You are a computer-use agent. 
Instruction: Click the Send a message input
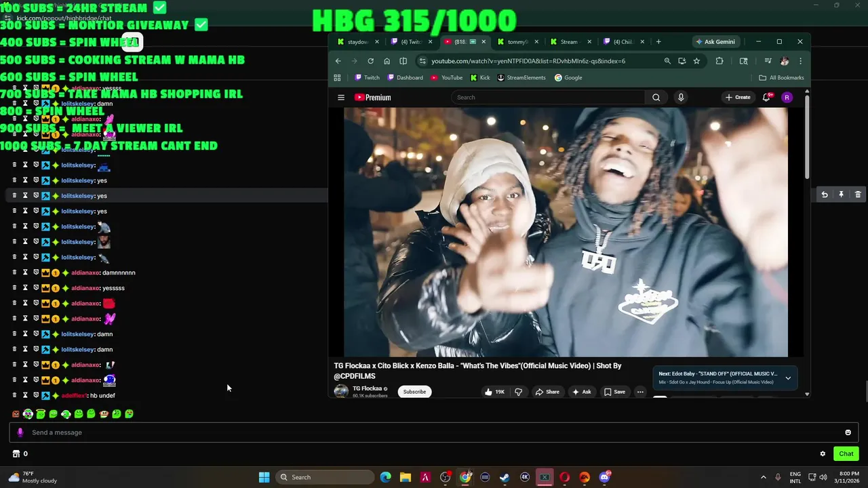click(434, 432)
